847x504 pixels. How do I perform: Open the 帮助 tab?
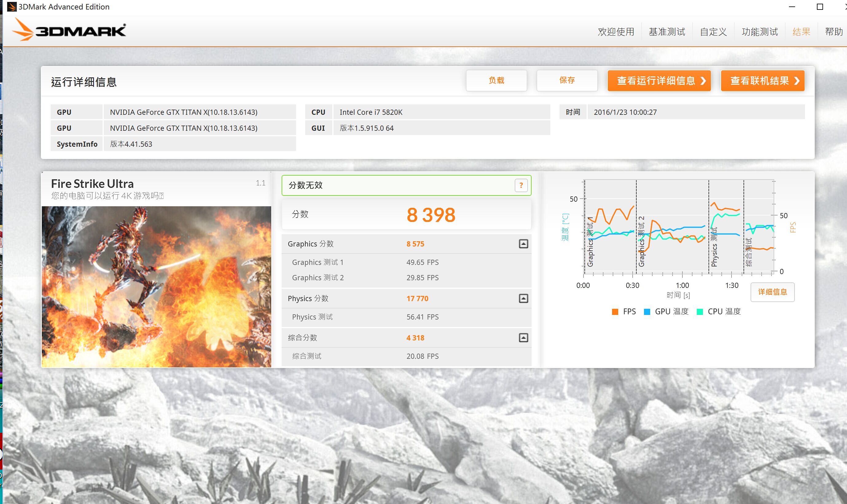point(834,32)
